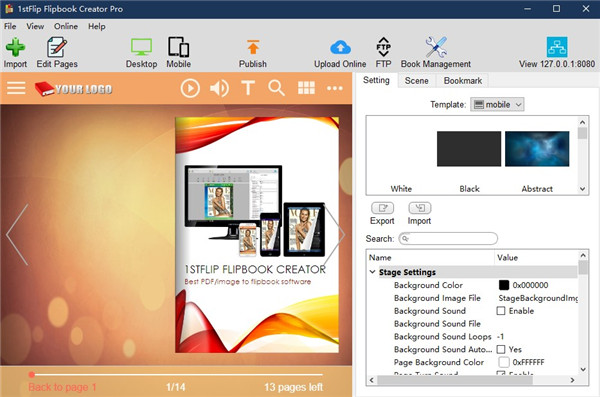Start autoplay in the flipbook preview
The height and width of the screenshot is (397, 600).
pyautogui.click(x=190, y=88)
